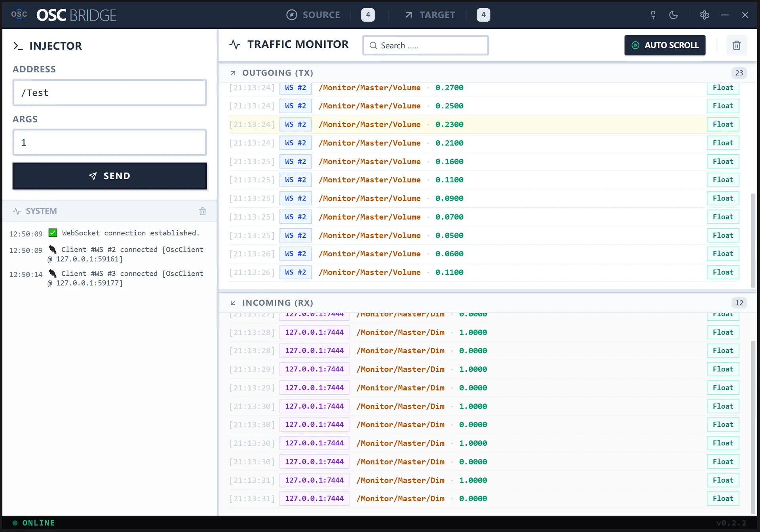Toggle dark mode moon icon
Screen dimensions: 760x532
coord(673,15)
